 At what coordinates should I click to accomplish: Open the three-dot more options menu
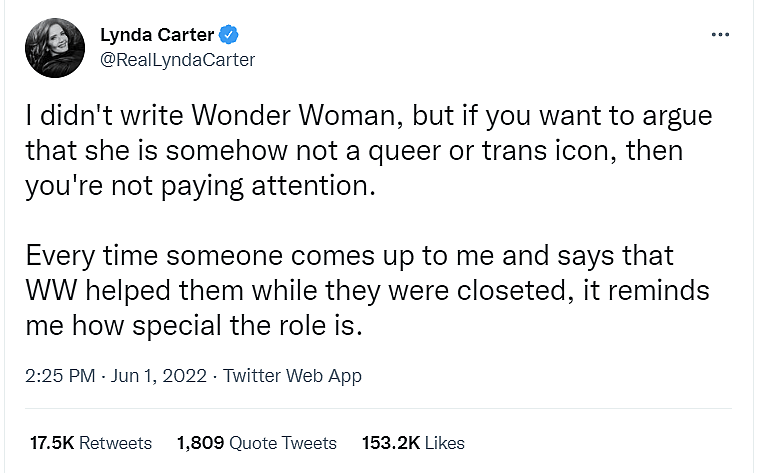click(720, 34)
